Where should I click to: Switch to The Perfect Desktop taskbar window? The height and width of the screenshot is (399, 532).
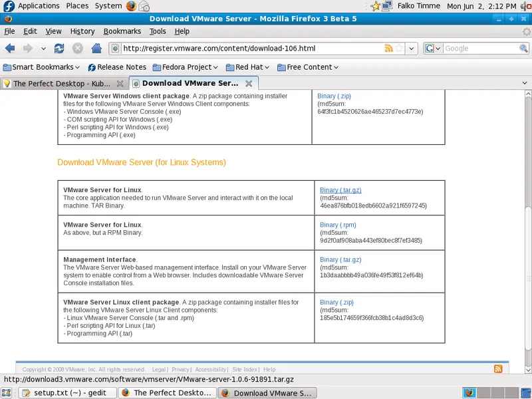pos(168,393)
